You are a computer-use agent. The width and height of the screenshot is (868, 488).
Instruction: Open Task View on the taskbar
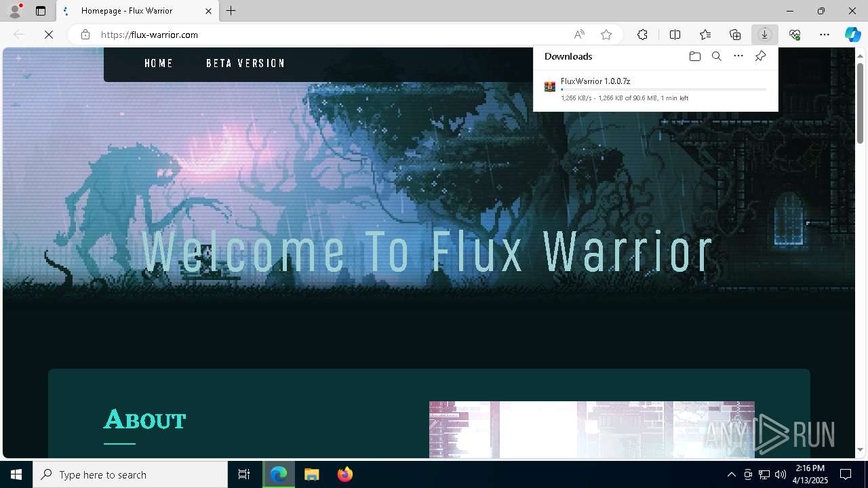pos(244,474)
